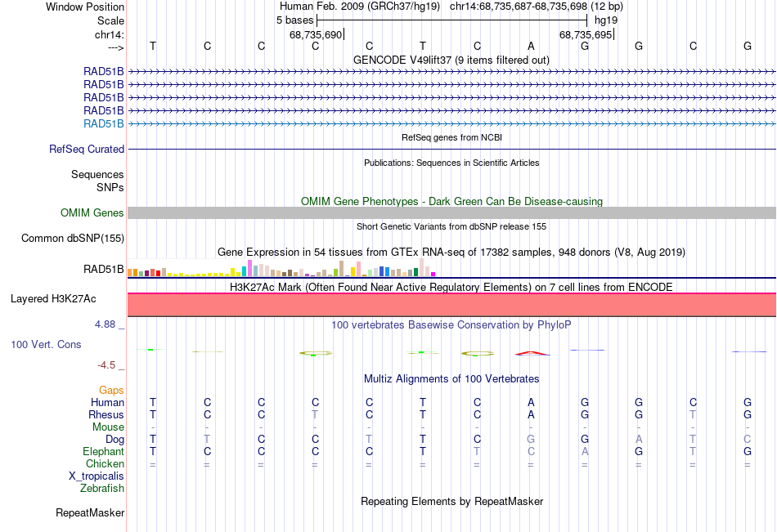
Task: Click the reference base A in sequence ruler
Action: coord(531,46)
